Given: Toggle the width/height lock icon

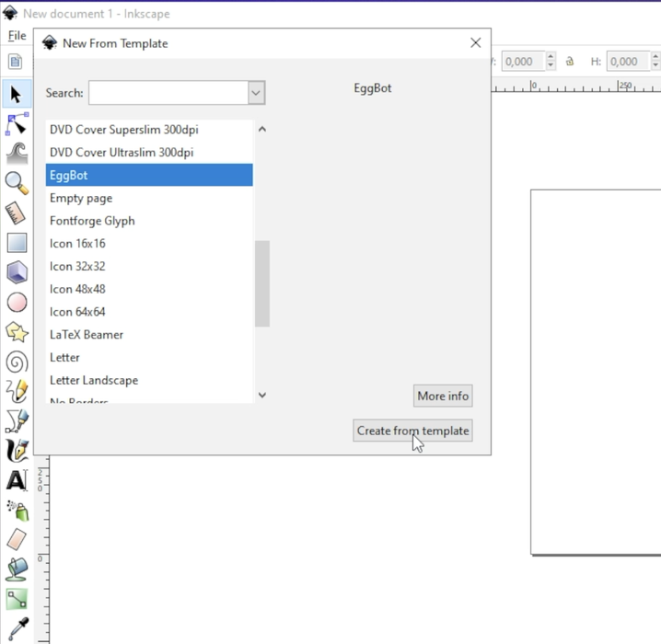Looking at the screenshot, I should [x=570, y=62].
